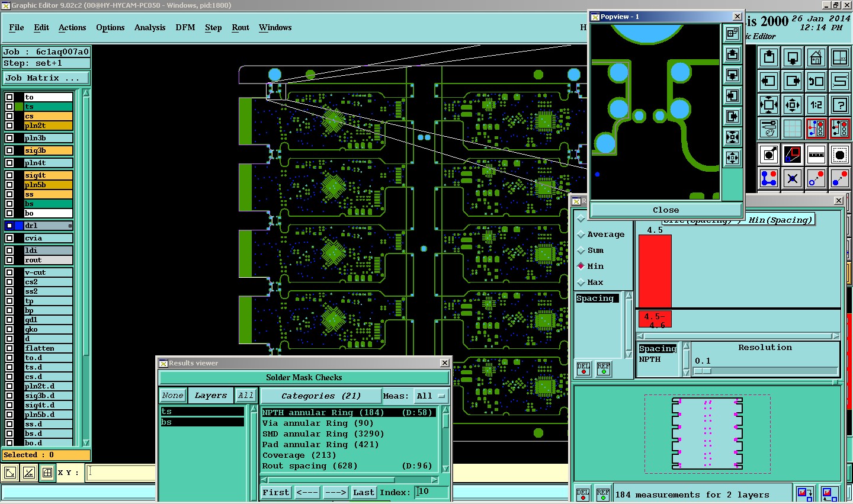
Task: Toggle the 'rout' layer checkbox
Action: (x=9, y=260)
